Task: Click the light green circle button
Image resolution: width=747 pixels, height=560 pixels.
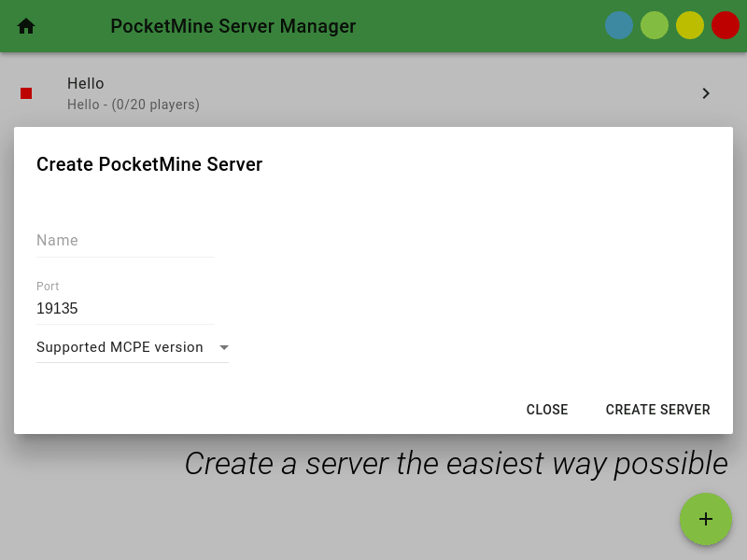Action: 655,26
